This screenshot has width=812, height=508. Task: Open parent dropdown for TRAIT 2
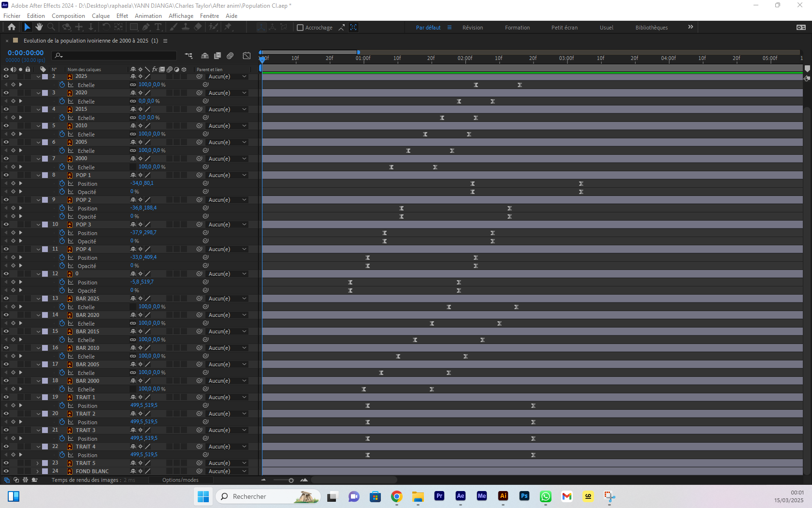tap(227, 414)
